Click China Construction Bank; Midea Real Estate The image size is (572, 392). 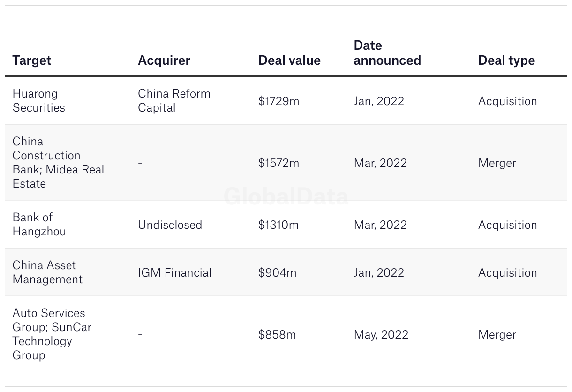[x=58, y=163]
